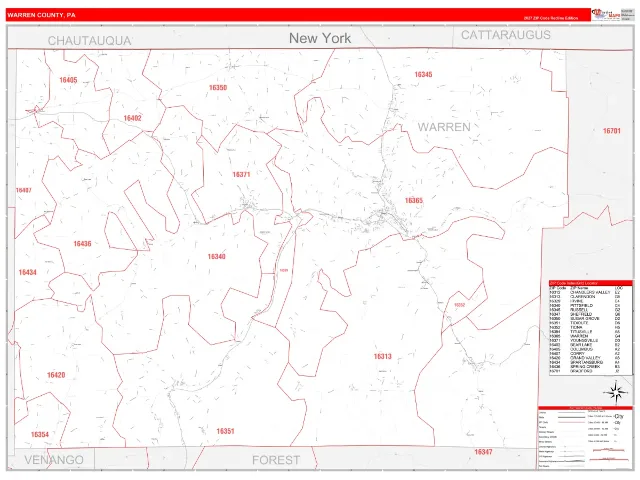640x480 pixels.
Task: Click ZIP code label 16405
Action: (68, 80)
